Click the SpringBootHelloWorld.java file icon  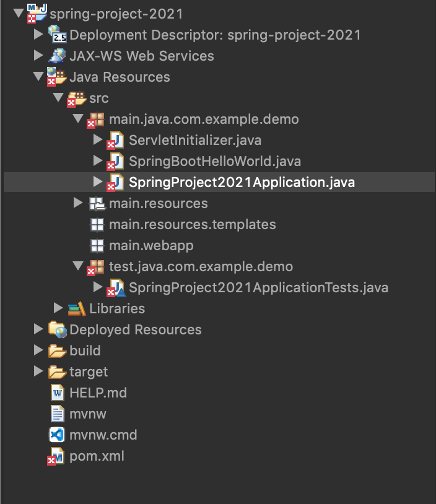(x=115, y=162)
